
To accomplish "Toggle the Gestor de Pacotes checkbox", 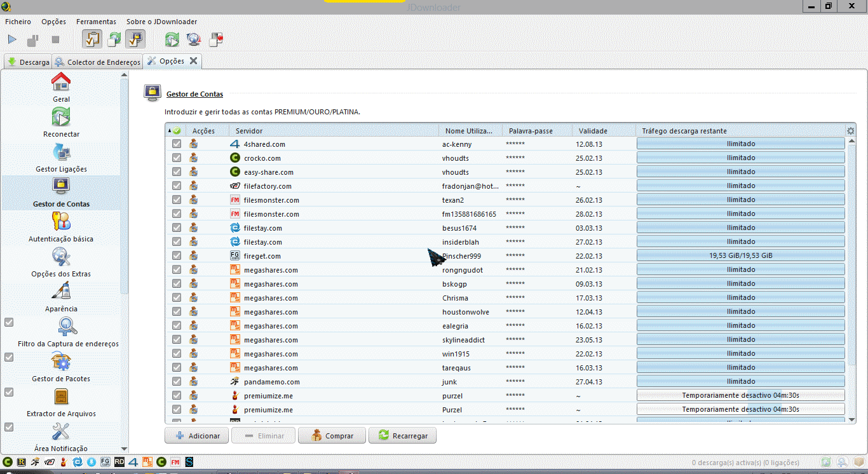I will tap(9, 357).
